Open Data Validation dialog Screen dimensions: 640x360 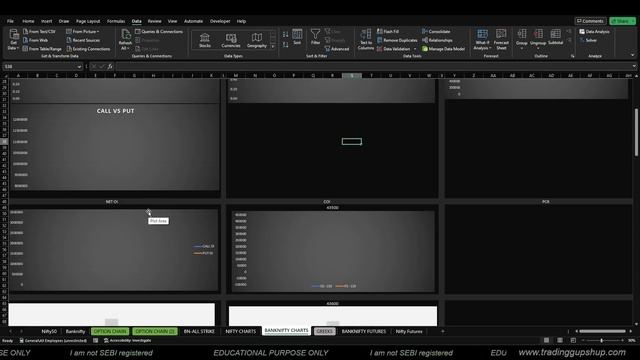click(x=394, y=49)
